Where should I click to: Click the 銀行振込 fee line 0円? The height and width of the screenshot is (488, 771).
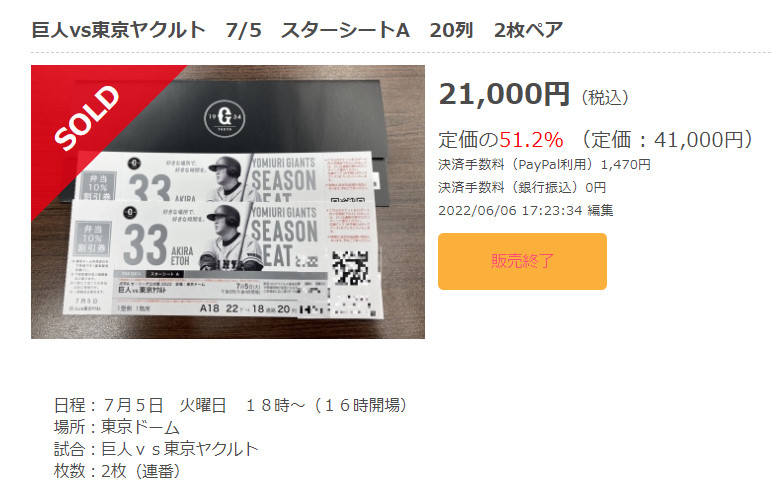click(x=522, y=187)
